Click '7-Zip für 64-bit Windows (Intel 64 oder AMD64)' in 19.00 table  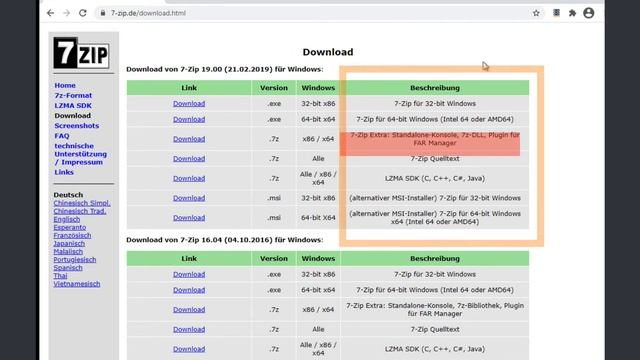435,120
